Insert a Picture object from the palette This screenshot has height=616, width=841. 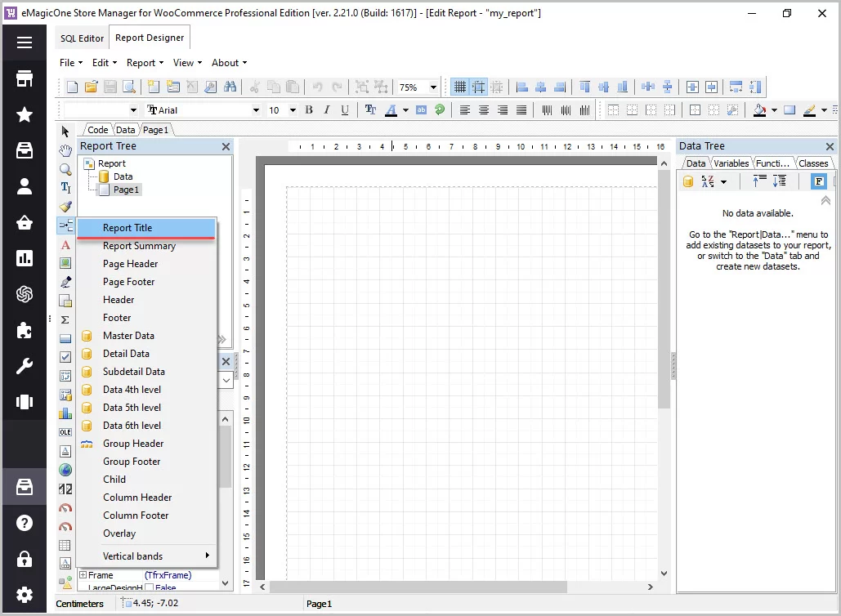click(65, 263)
